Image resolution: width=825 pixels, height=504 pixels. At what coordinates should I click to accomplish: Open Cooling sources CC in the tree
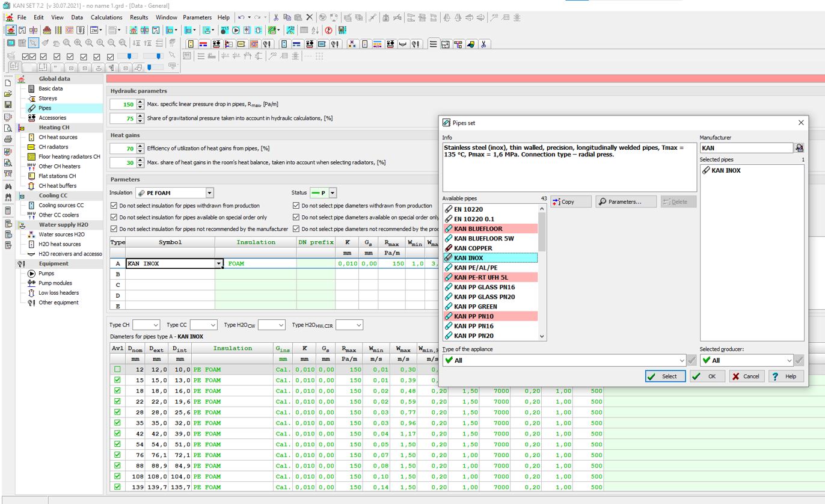click(61, 205)
